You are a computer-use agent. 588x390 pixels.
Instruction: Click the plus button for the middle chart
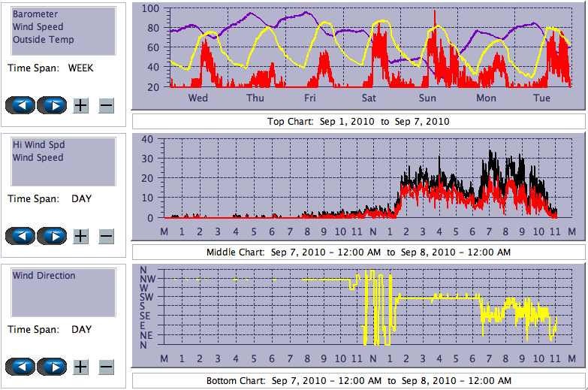click(81, 236)
